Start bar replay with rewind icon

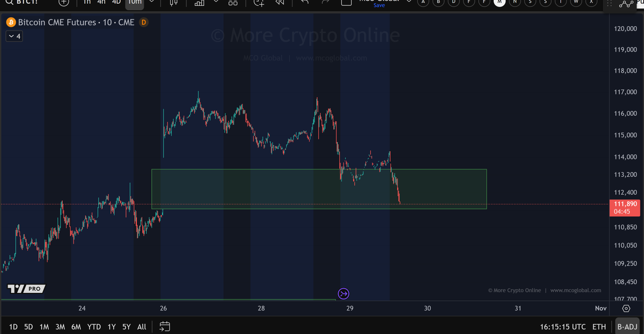pyautogui.click(x=280, y=3)
